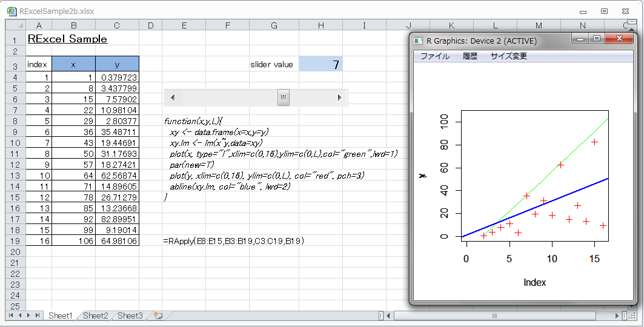Go to the first sheet using tab navigation arrow
Image resolution: width=644 pixels, height=327 pixels.
[11, 315]
